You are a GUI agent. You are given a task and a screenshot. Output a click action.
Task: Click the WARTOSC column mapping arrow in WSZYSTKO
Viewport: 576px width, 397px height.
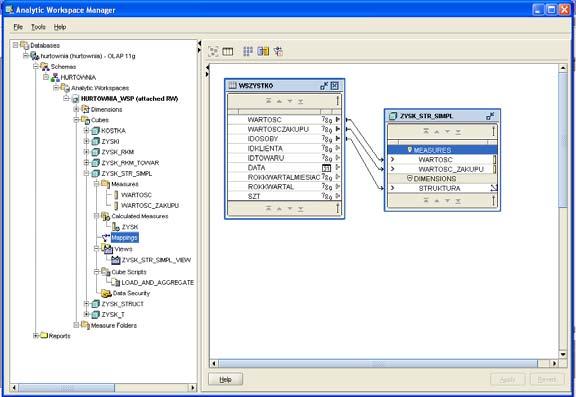[x=338, y=119]
